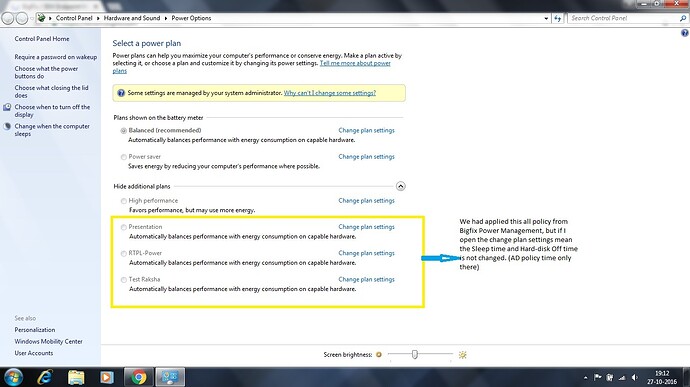Screen dimensions: 690x387
Task: Select the Presentation plan radio
Action: (x=124, y=227)
